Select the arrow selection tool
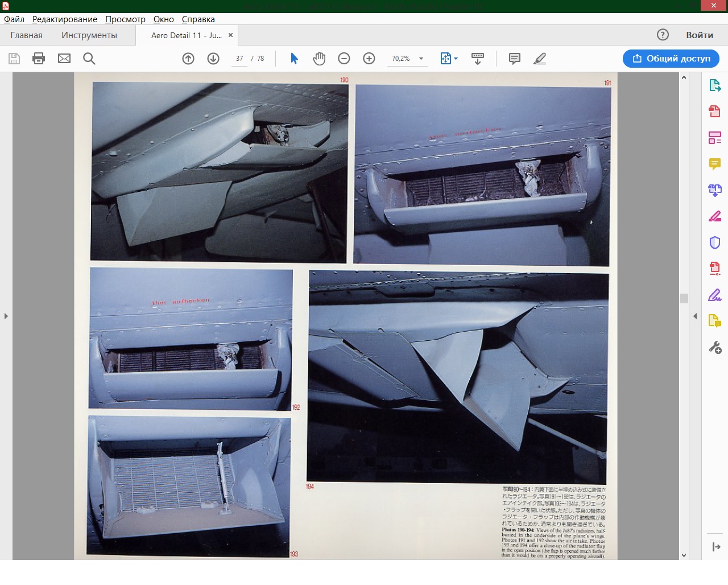This screenshot has height=585, width=728. click(x=294, y=59)
